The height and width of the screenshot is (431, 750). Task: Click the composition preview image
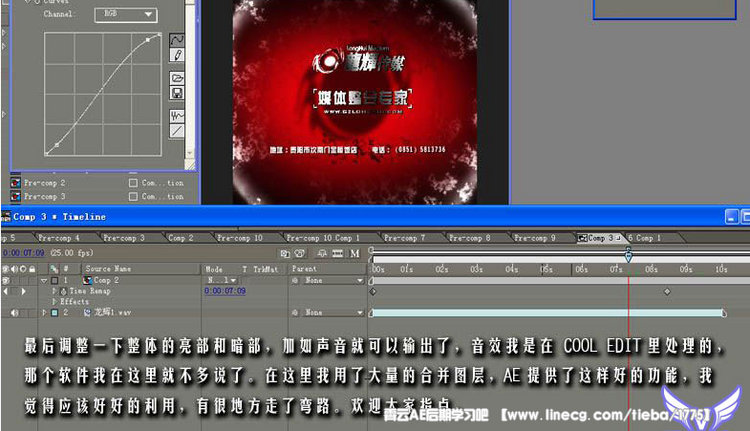[354, 102]
